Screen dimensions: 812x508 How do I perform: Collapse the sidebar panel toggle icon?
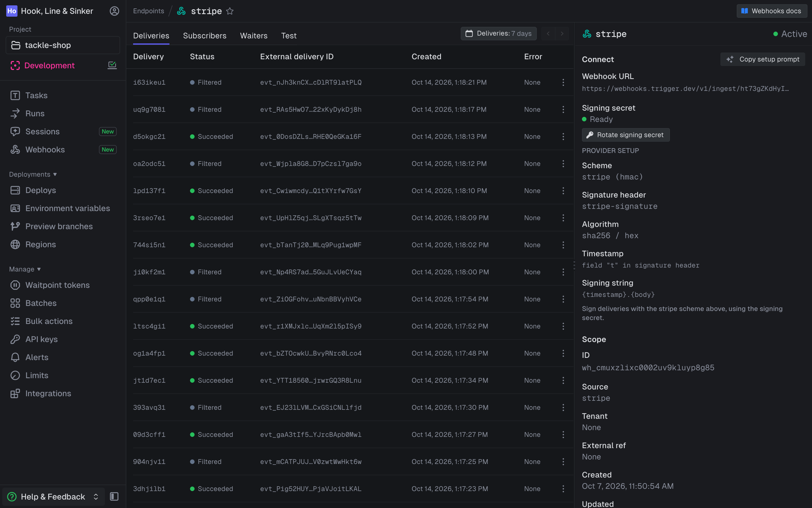click(114, 496)
